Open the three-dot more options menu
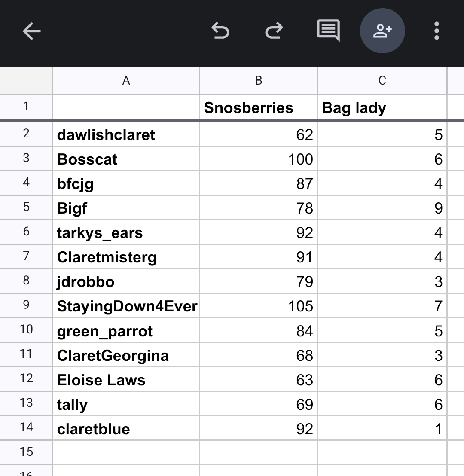464x476 pixels. pos(437,31)
